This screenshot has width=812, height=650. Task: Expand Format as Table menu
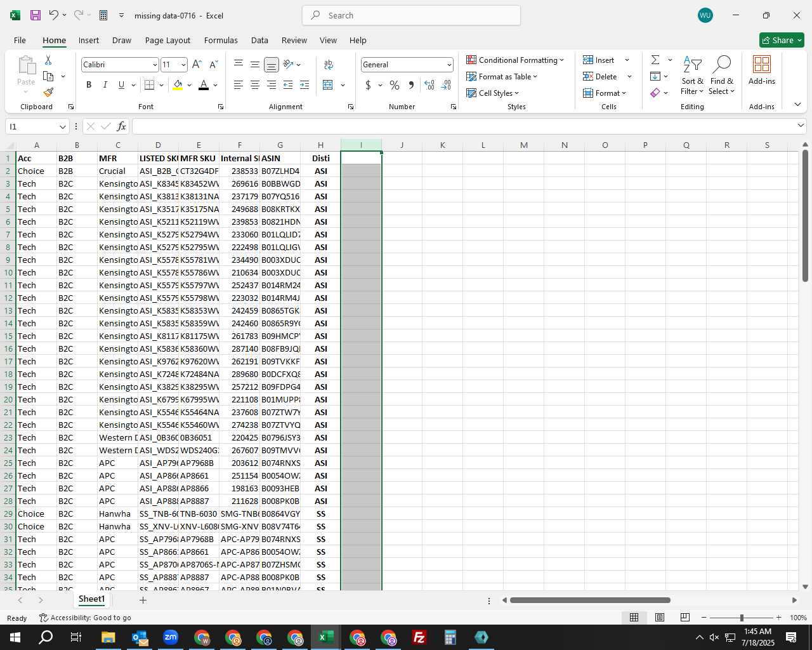click(502, 76)
